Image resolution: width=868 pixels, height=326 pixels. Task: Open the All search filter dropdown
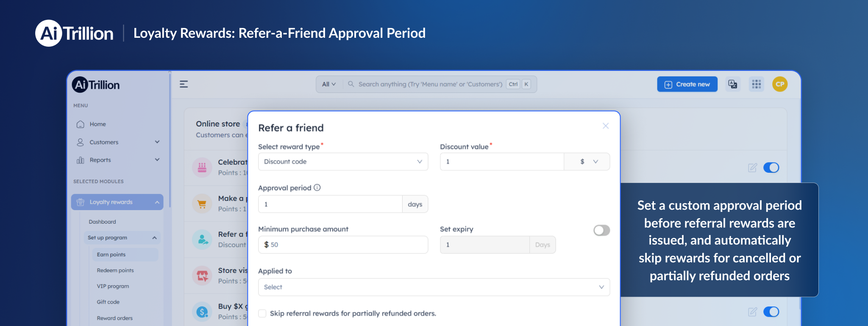pyautogui.click(x=328, y=84)
